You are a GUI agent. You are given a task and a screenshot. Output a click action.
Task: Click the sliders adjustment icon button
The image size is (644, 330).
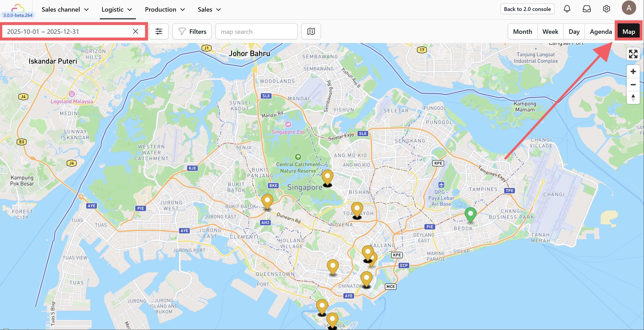coord(159,31)
